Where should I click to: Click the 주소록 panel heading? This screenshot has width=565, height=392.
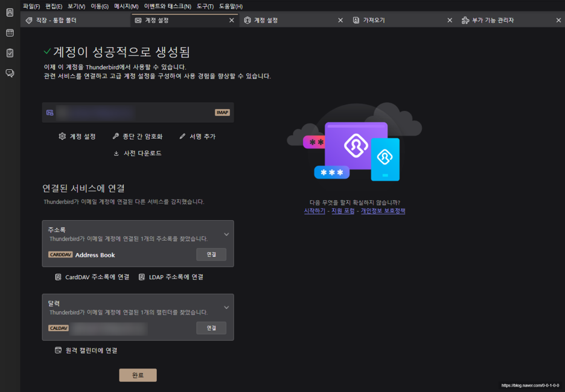[57, 230]
